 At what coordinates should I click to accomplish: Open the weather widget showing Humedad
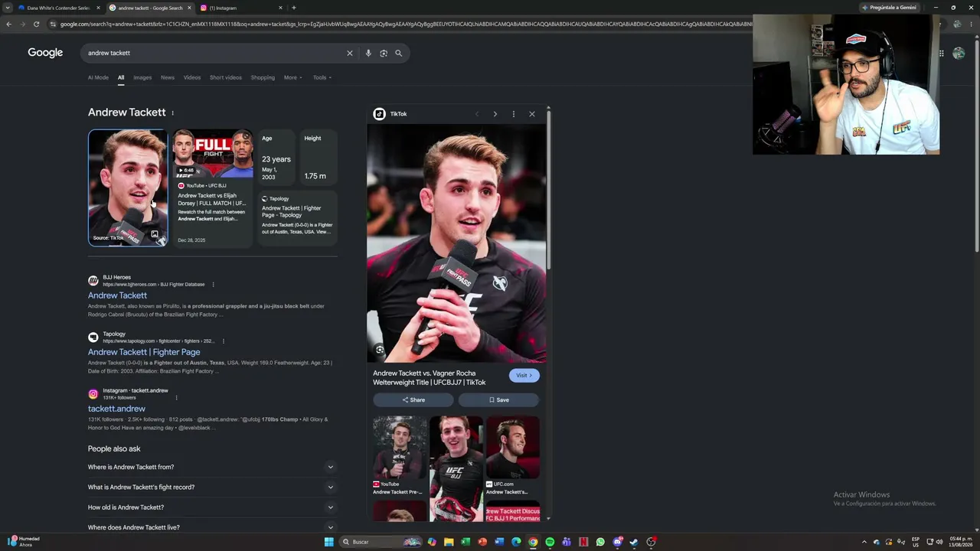coord(24,542)
